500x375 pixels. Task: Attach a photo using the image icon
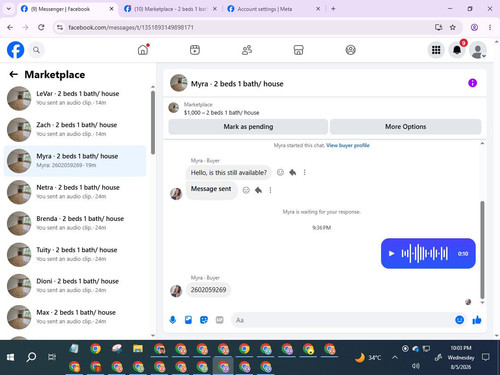tap(188, 320)
